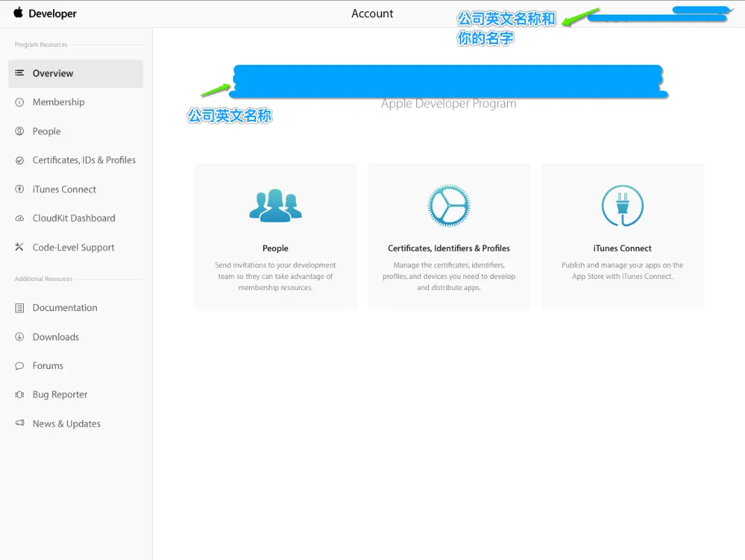The height and width of the screenshot is (560, 745).
Task: Click the Documentation page icon
Action: click(20, 308)
